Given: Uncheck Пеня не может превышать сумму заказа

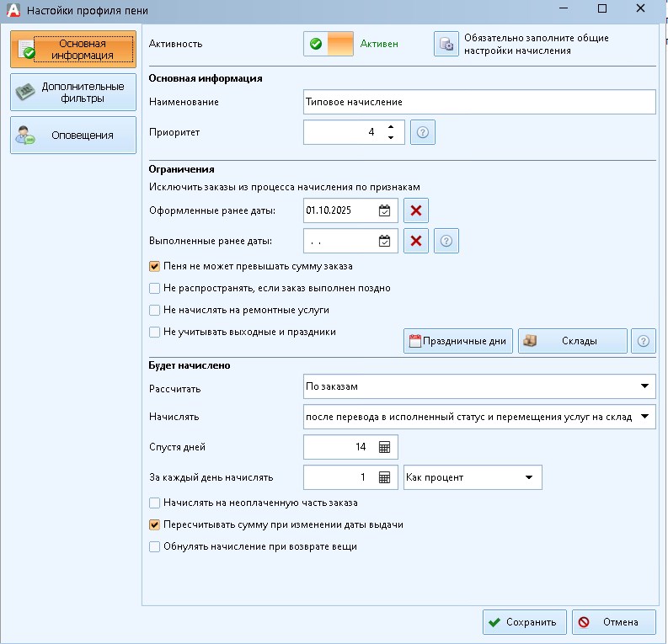Looking at the screenshot, I should click(x=154, y=266).
